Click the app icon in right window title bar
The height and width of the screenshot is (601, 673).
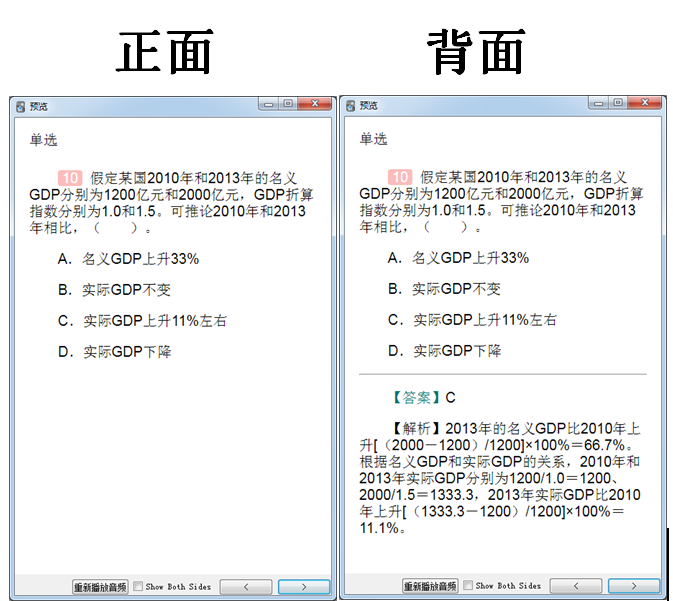point(350,106)
